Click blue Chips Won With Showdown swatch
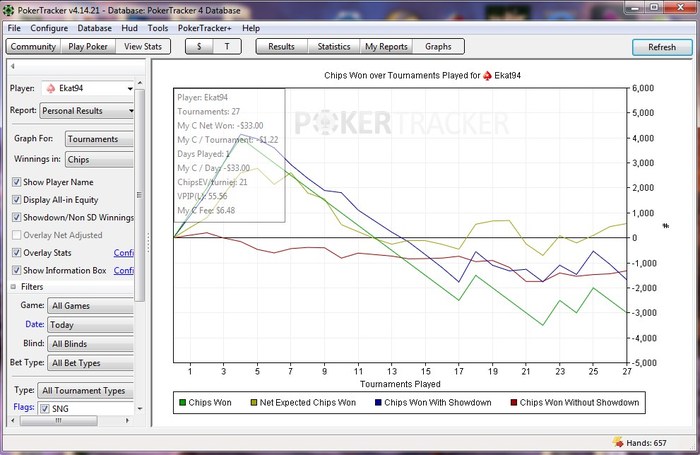Screen dimensions: 700x455 (x=378, y=403)
